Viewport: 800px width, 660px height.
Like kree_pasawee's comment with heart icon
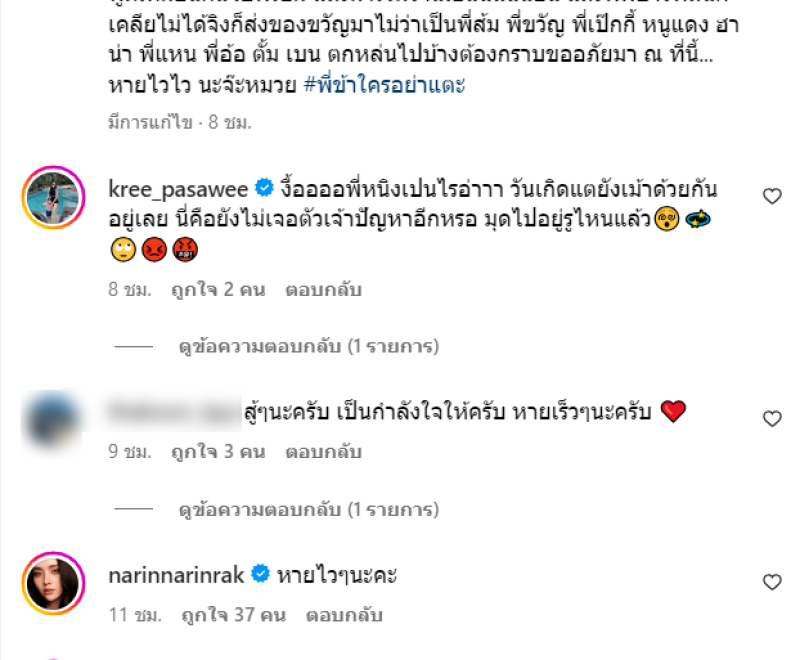[x=772, y=196]
